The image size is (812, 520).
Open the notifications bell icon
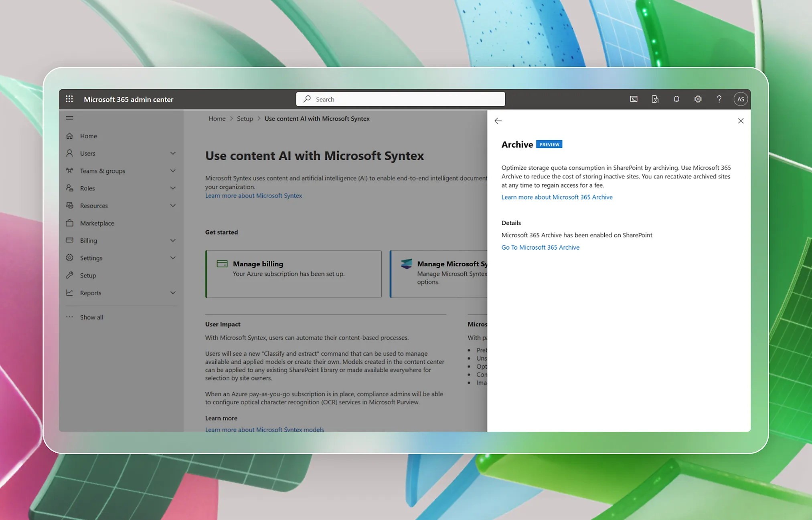[x=676, y=99]
